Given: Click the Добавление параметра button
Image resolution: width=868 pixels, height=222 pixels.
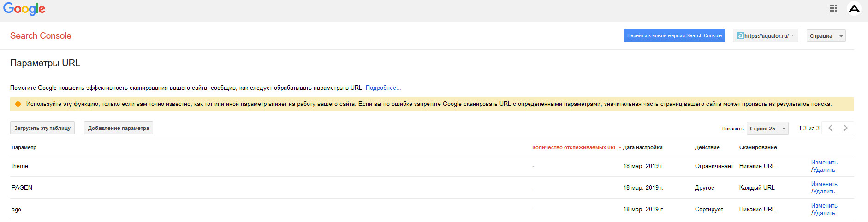Looking at the screenshot, I should 118,128.
